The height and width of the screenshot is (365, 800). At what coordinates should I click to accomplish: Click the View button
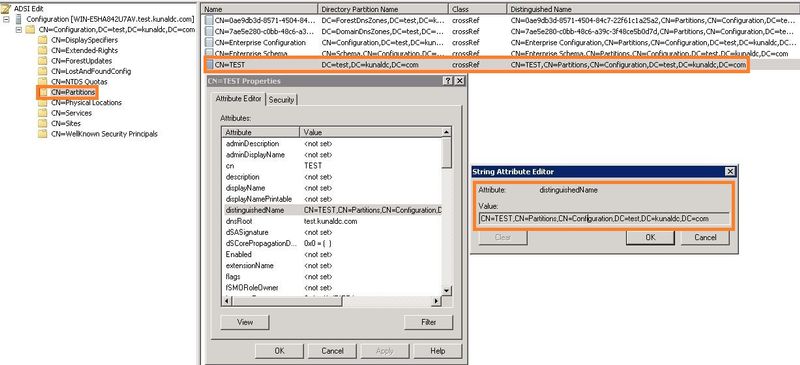point(245,322)
